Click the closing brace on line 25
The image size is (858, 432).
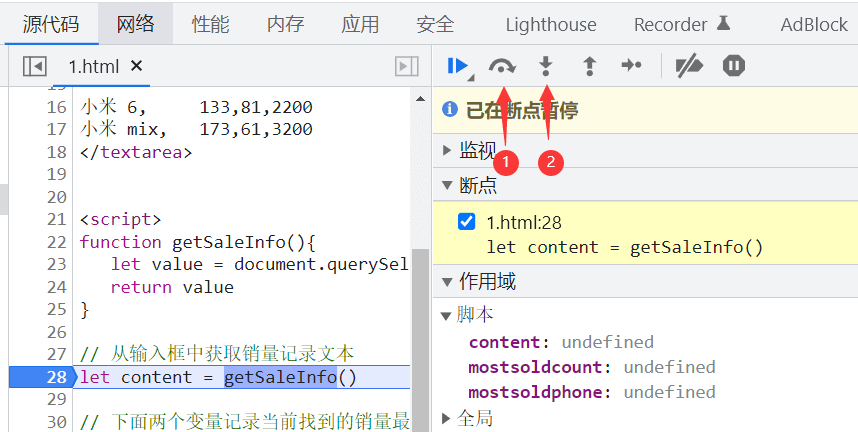(x=84, y=310)
